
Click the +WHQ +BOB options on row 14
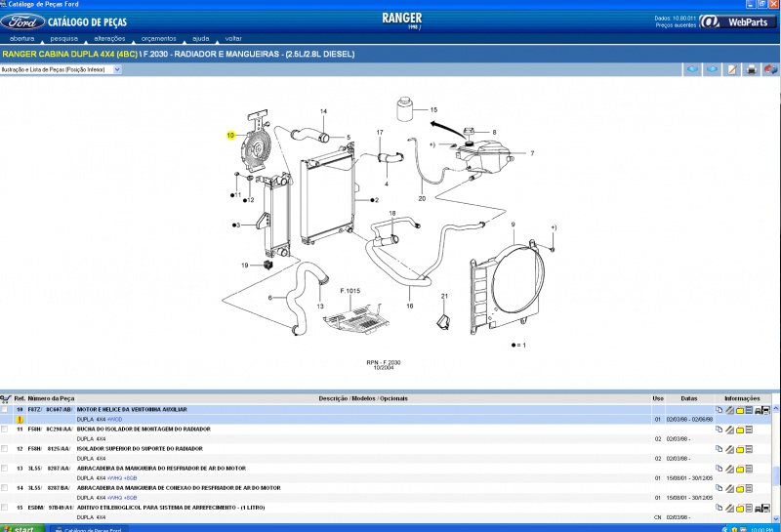(122, 498)
